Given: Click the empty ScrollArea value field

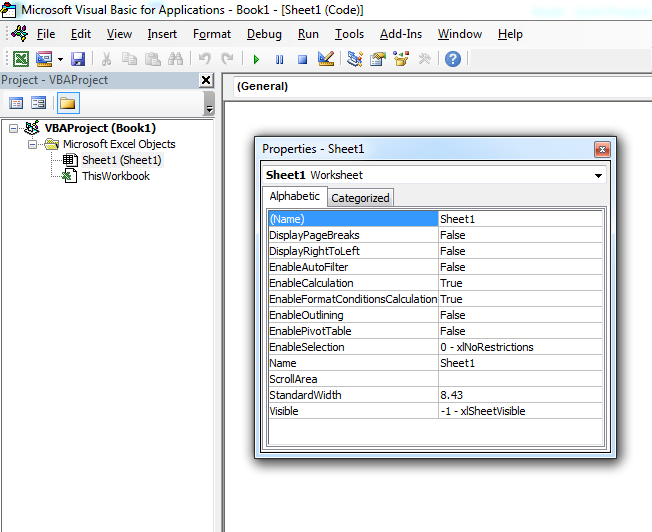Looking at the screenshot, I should [x=520, y=379].
